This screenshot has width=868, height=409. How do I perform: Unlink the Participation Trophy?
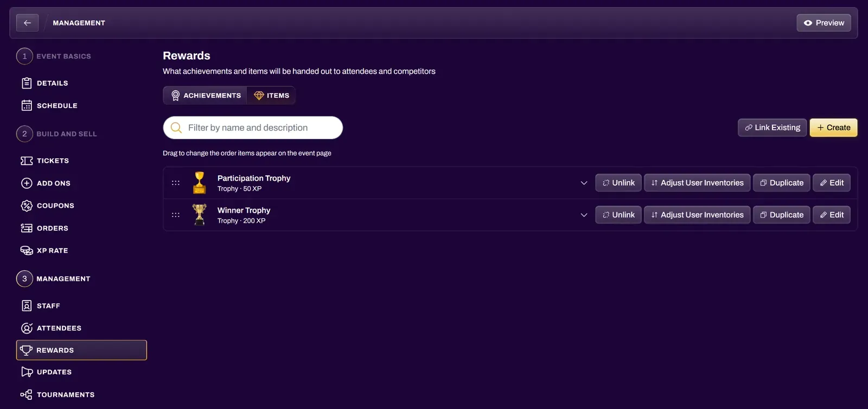(618, 183)
